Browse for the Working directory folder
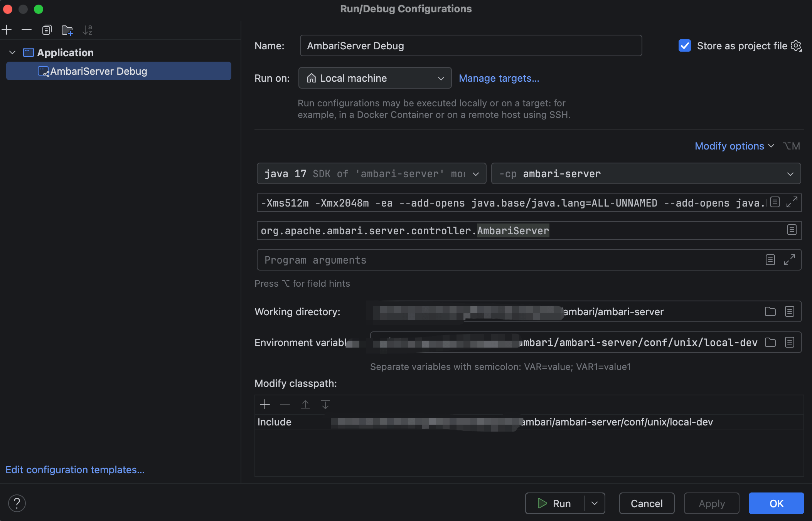This screenshot has width=812, height=521. click(770, 311)
